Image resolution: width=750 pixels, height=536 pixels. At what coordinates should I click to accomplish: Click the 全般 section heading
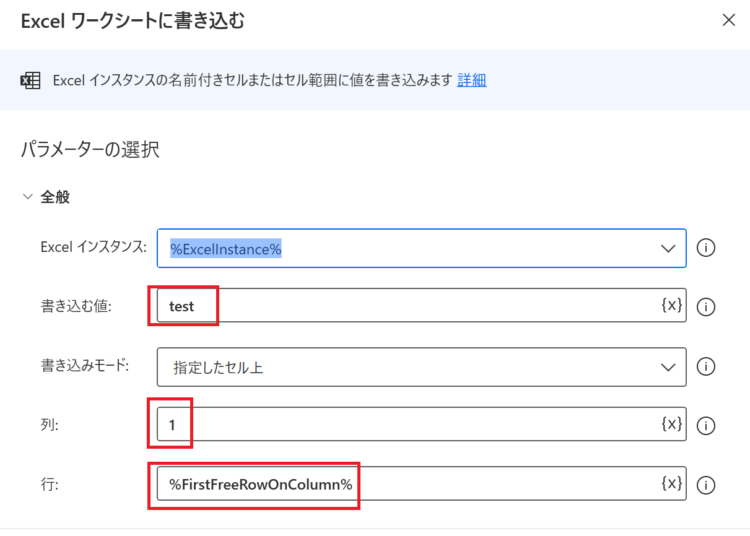[x=55, y=197]
